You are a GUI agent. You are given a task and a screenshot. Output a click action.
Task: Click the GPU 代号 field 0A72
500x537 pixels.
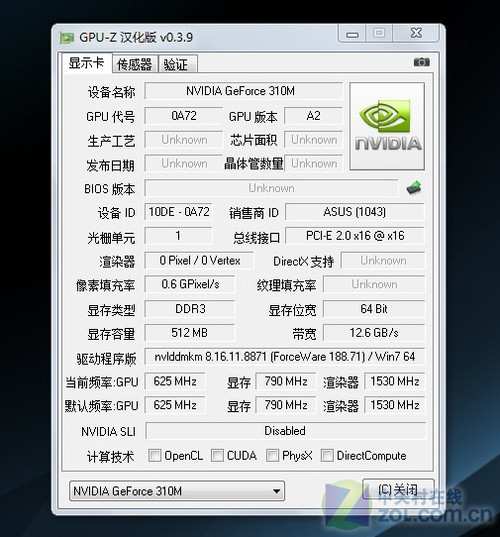(184, 116)
